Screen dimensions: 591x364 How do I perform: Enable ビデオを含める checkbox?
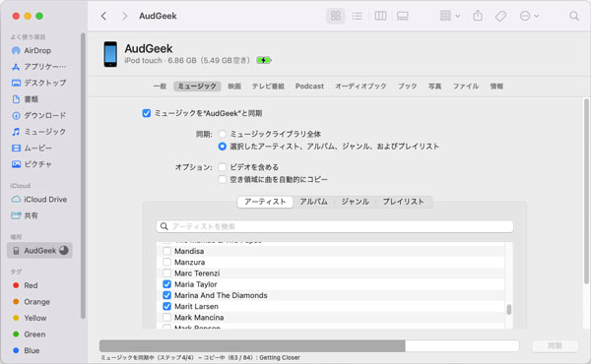(x=223, y=167)
